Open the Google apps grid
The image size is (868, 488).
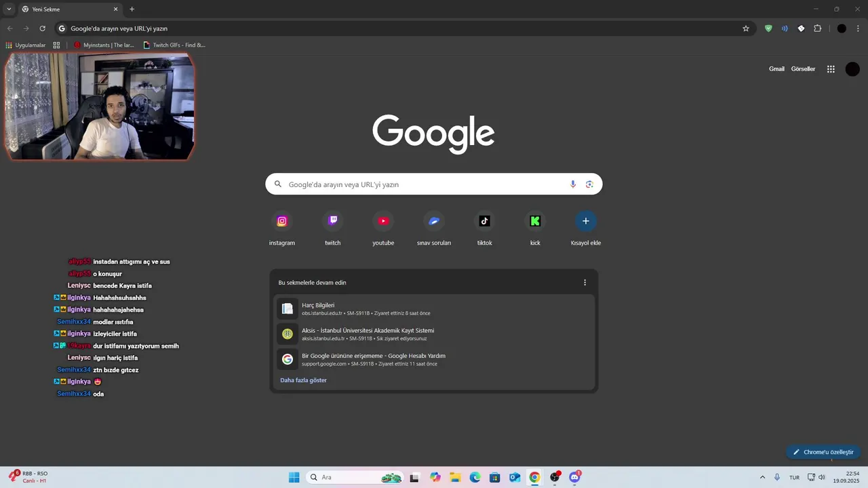click(x=831, y=69)
